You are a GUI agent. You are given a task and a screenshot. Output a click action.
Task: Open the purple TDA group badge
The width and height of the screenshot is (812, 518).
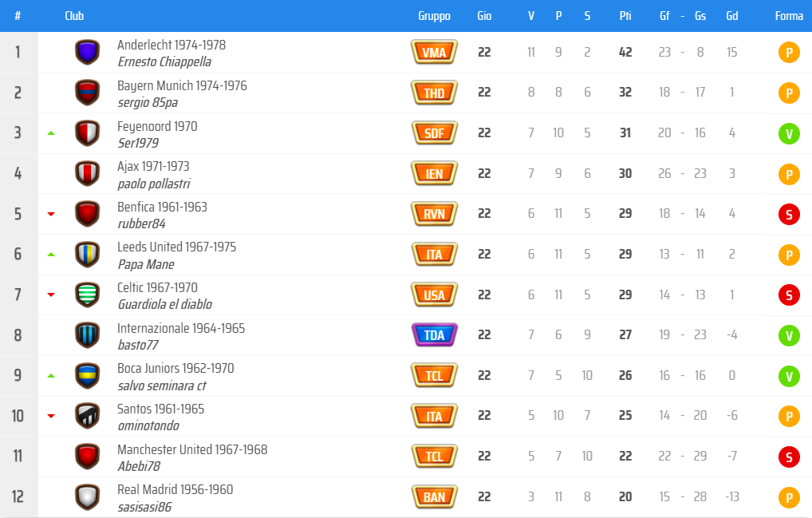click(434, 335)
